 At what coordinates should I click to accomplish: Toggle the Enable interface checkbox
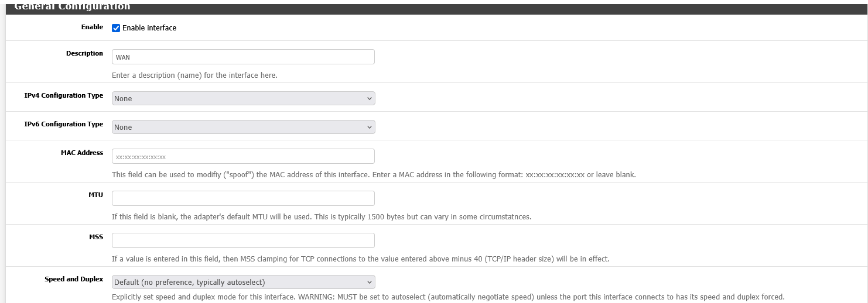(x=116, y=28)
